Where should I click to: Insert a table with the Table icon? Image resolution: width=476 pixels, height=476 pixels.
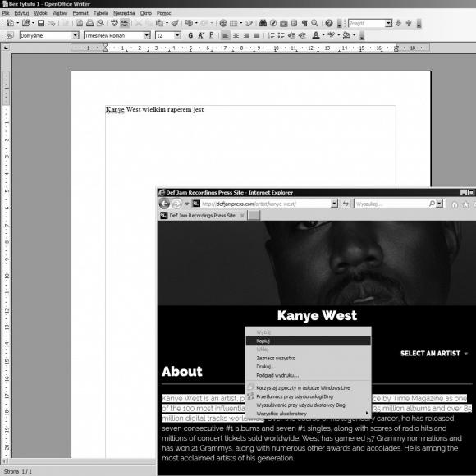pos(233,23)
